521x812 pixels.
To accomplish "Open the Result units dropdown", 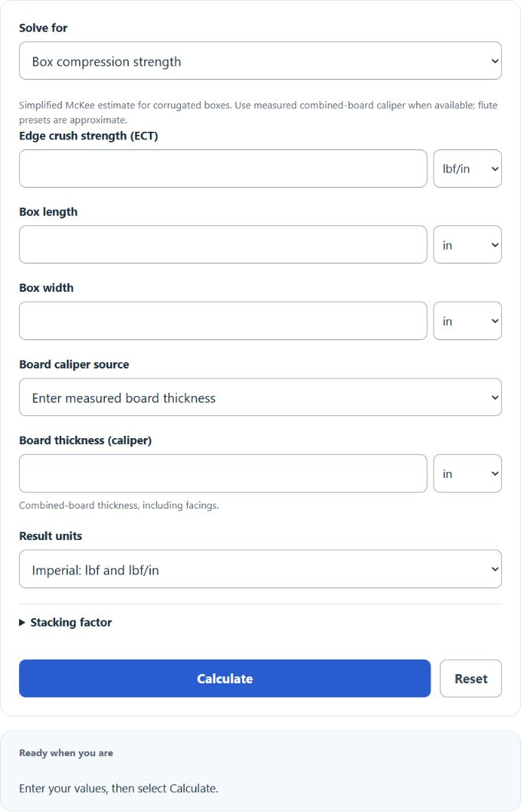I will coord(260,569).
